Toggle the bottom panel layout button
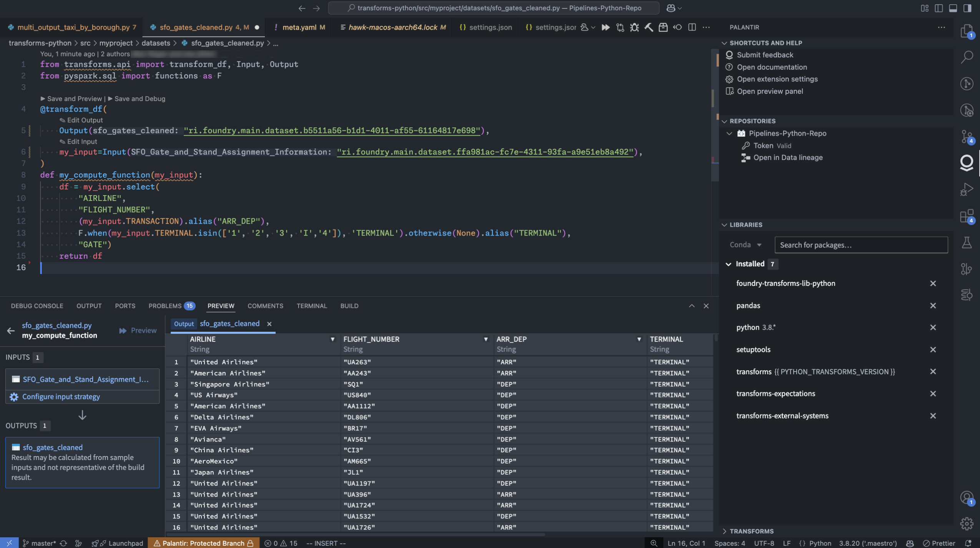980x548 pixels. (x=953, y=8)
